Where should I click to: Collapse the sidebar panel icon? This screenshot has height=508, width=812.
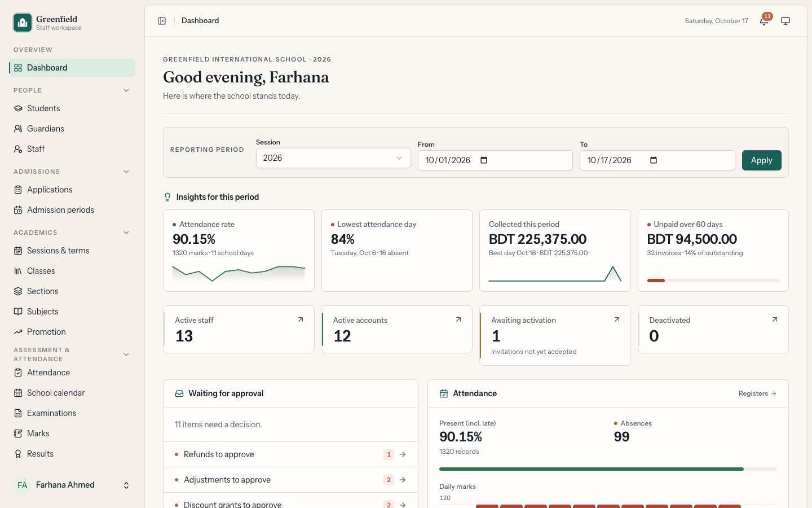162,21
